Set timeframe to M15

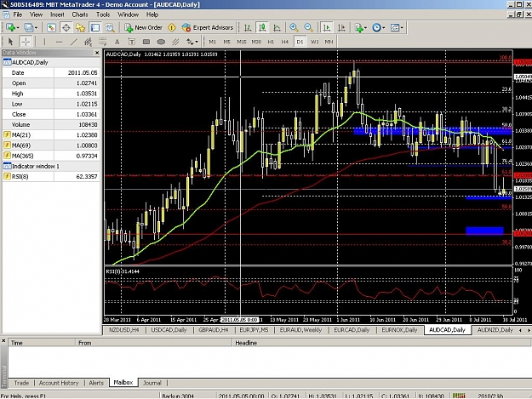[242, 42]
